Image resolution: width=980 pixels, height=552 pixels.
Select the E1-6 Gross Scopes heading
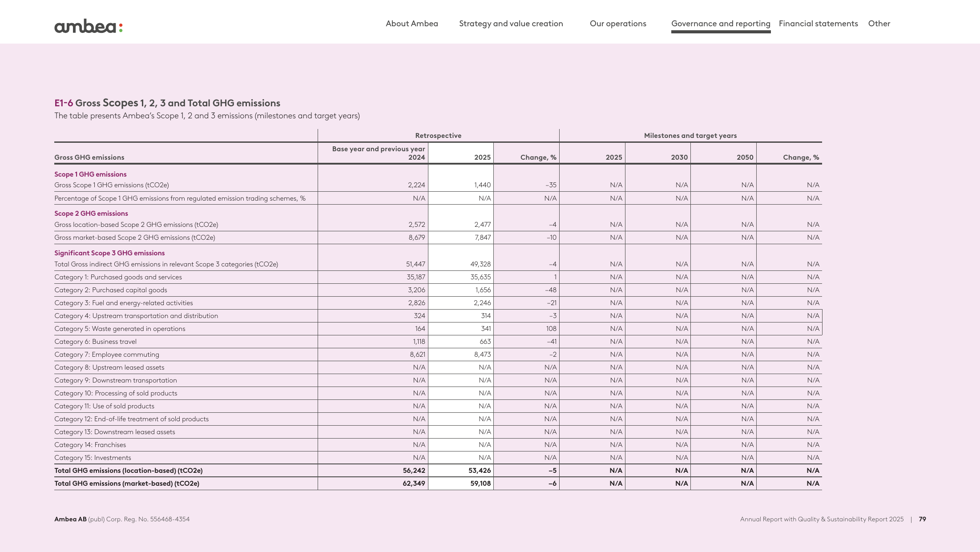[x=167, y=103]
